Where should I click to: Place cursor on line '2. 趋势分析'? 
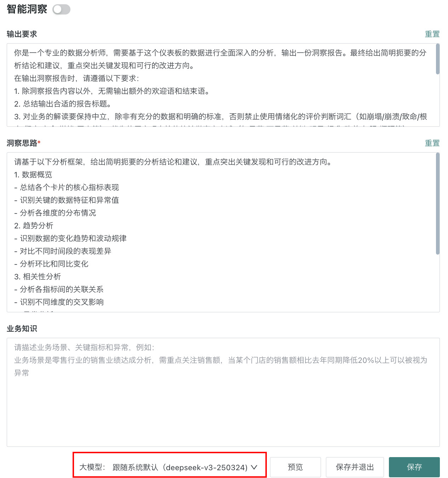tap(34, 226)
